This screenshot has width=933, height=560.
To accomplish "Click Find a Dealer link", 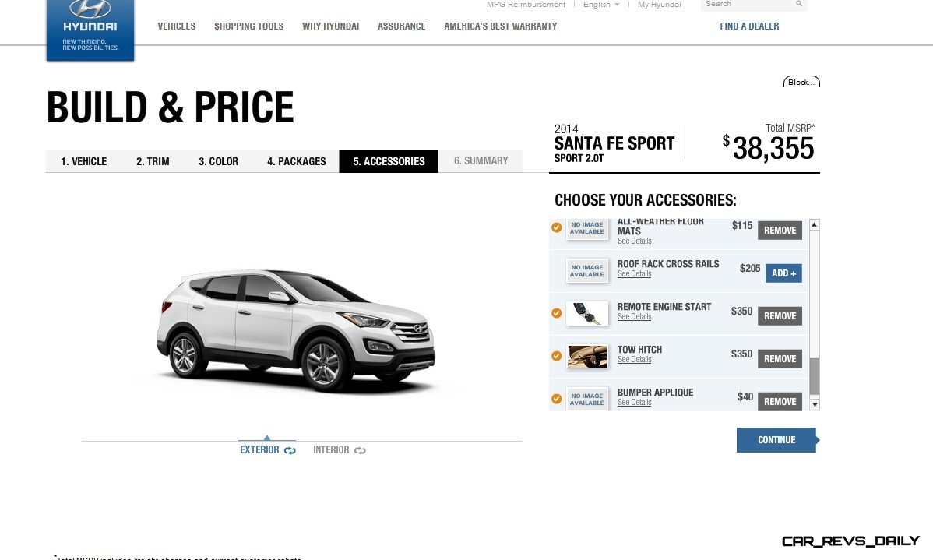I will (x=749, y=26).
